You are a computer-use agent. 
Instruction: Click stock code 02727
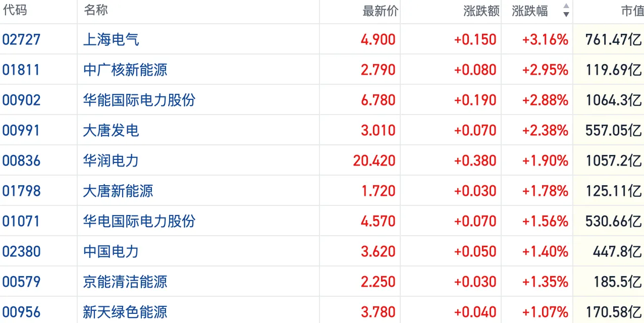coord(21,39)
